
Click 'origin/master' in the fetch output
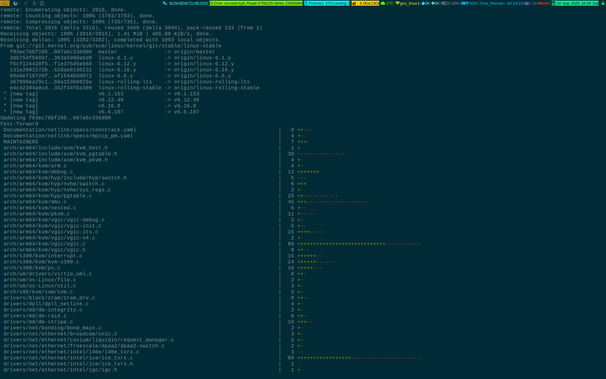coord(194,52)
